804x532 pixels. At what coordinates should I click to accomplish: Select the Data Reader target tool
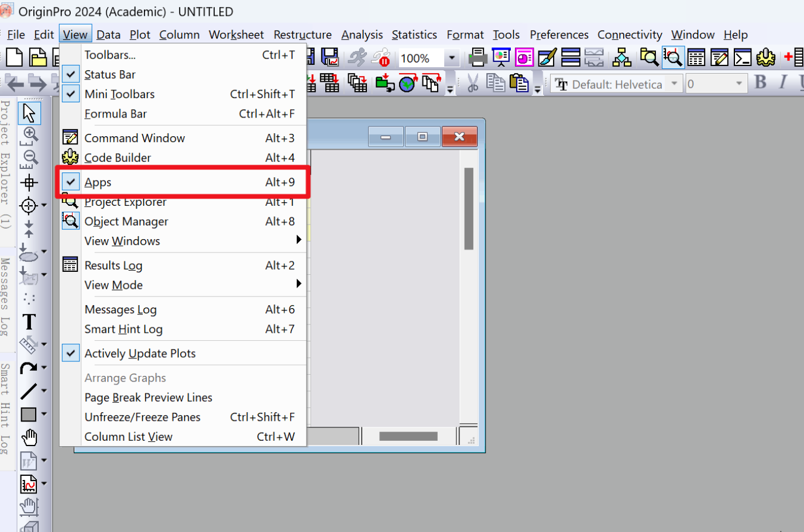tap(29, 206)
